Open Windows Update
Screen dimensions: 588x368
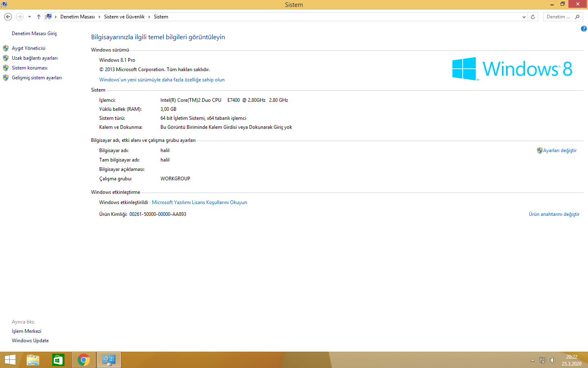click(x=30, y=341)
